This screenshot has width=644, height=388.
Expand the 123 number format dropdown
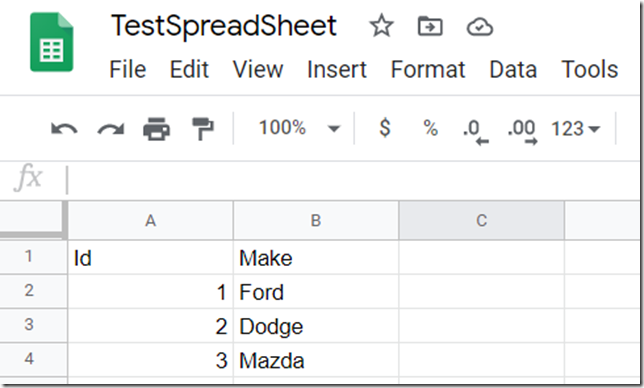[x=575, y=129]
